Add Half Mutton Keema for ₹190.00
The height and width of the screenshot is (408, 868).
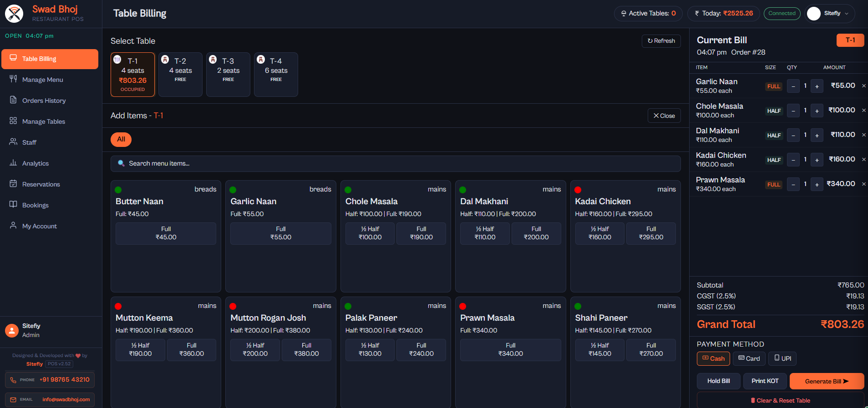pyautogui.click(x=140, y=349)
